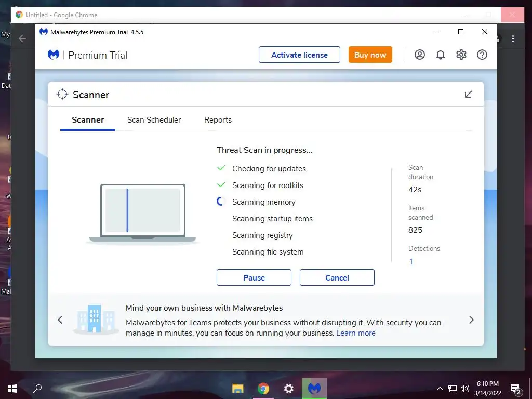Click the scan duration value 42s
Image resolution: width=532 pixels, height=399 pixels.
pos(415,190)
